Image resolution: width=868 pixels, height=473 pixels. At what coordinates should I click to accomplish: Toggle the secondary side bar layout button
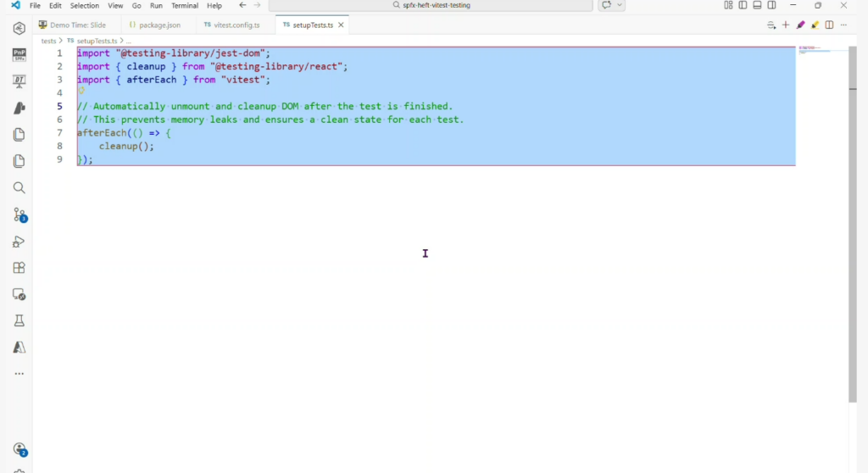coord(771,5)
